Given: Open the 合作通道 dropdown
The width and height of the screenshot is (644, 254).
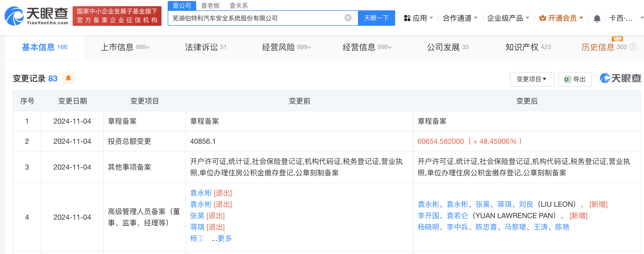Looking at the screenshot, I should pos(460,18).
